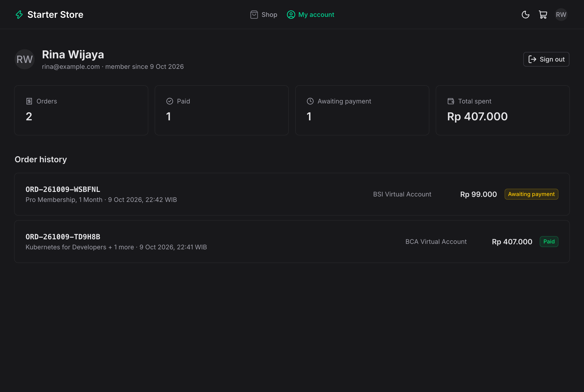
Task: Click the Rp 99.000 order amount
Action: (x=478, y=194)
